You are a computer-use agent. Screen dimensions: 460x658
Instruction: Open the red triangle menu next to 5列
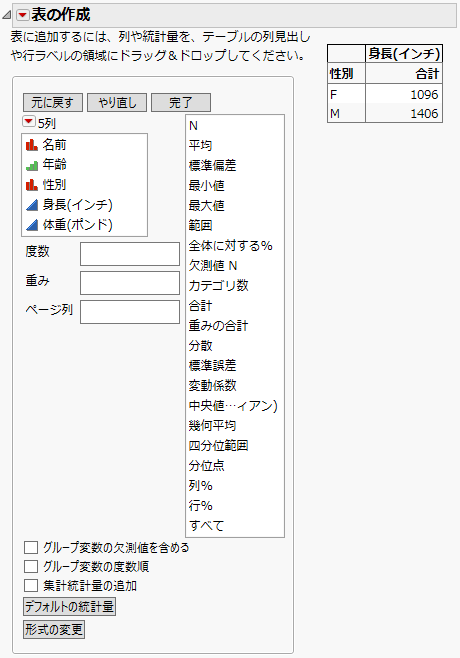click(x=29, y=122)
